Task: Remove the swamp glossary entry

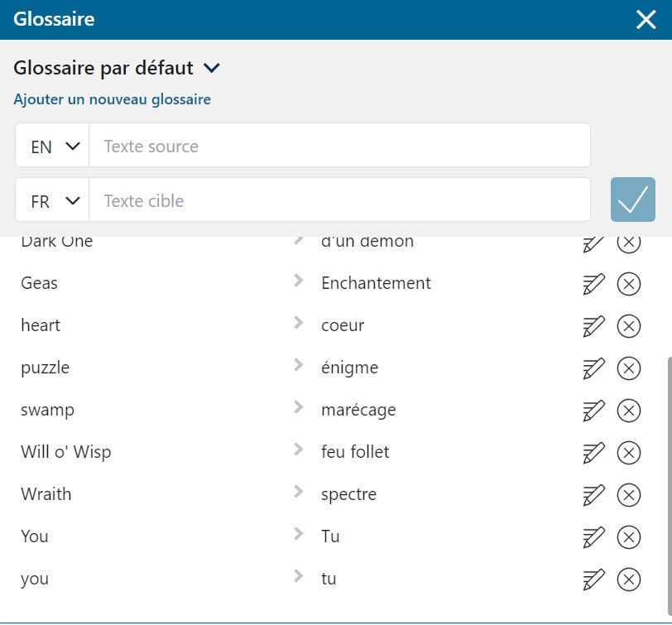Action: [629, 411]
